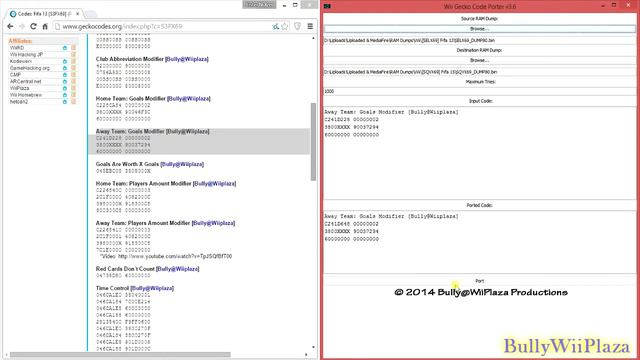Screen dimensions: 640x360
Task: Click the orange icon next to CMP
Action: [73, 75]
